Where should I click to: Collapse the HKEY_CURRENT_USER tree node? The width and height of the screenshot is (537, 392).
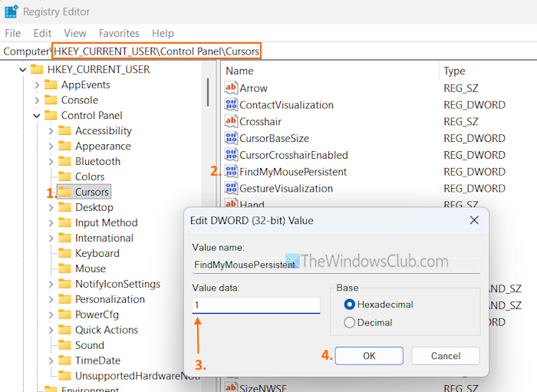22,70
